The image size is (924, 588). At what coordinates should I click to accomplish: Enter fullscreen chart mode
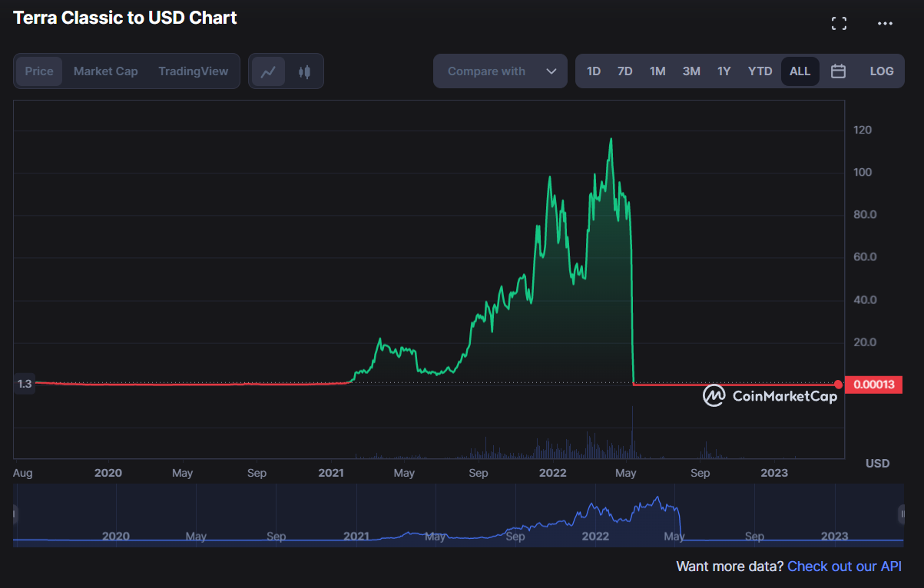click(839, 24)
